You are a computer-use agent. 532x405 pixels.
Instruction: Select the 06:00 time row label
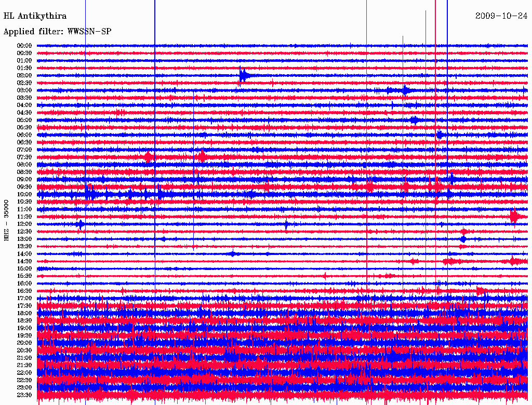[24, 135]
